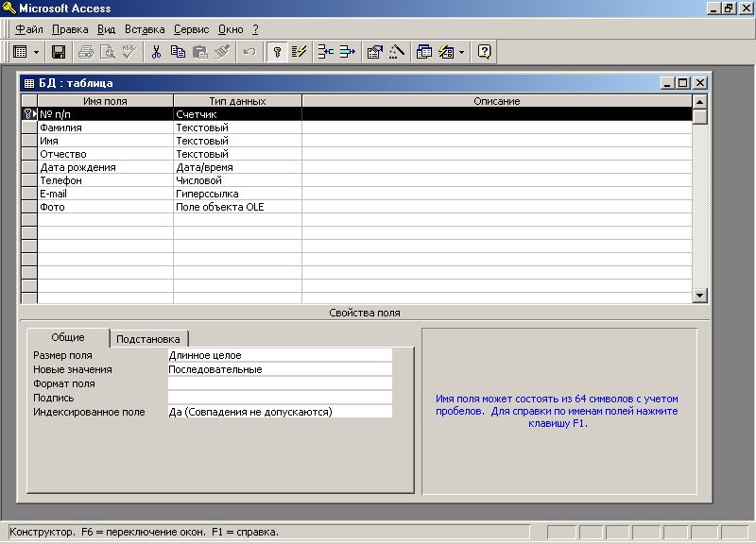Select the Дата рождения field name cell
756x544 pixels.
tap(105, 167)
